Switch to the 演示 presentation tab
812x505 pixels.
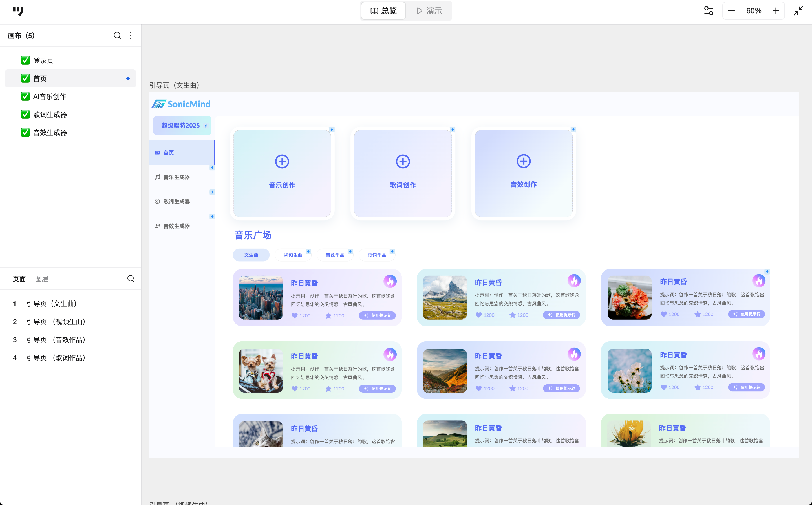pos(429,11)
